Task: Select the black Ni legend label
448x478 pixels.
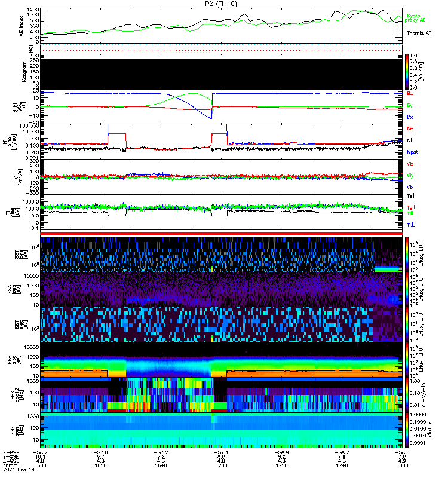Action: (409, 140)
